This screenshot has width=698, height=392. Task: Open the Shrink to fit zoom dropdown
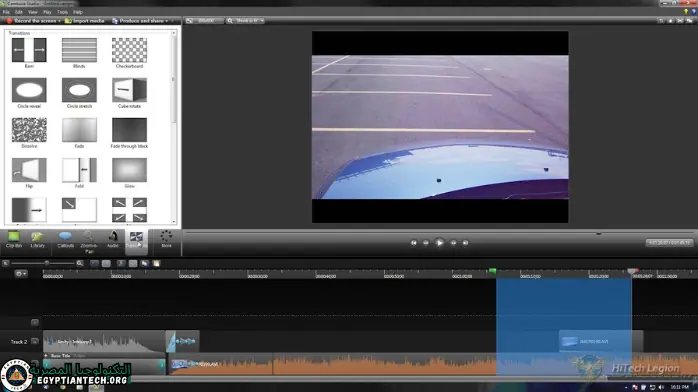pos(245,21)
